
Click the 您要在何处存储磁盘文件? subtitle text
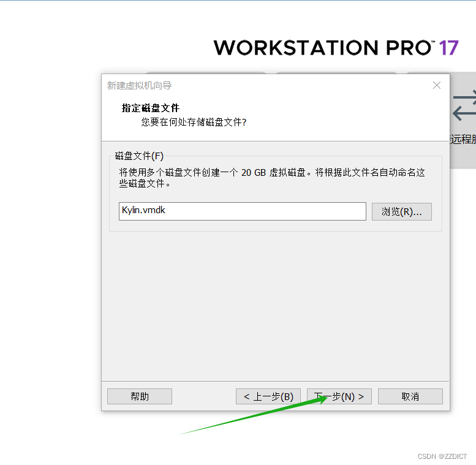point(194,122)
